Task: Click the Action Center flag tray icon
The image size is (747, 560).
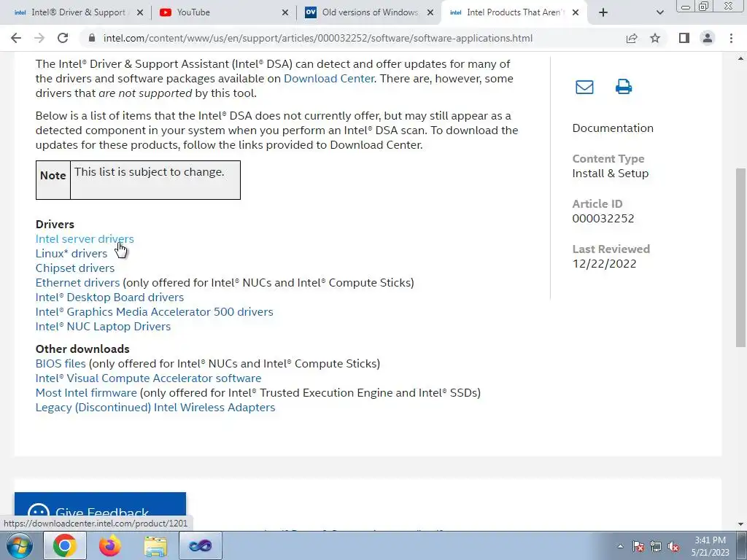Action: 638,546
